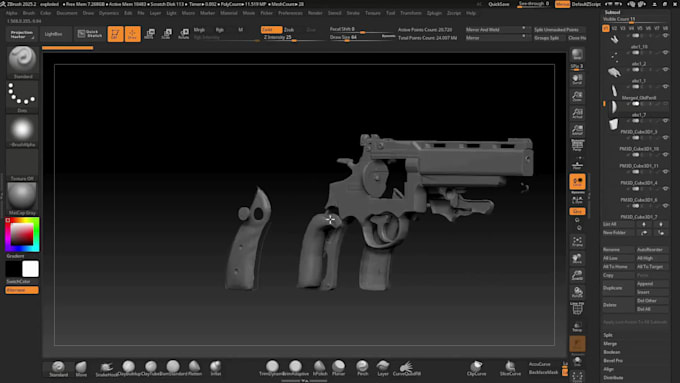Image resolution: width=680 pixels, height=383 pixels.
Task: Expand the Align section
Action: coord(608,369)
